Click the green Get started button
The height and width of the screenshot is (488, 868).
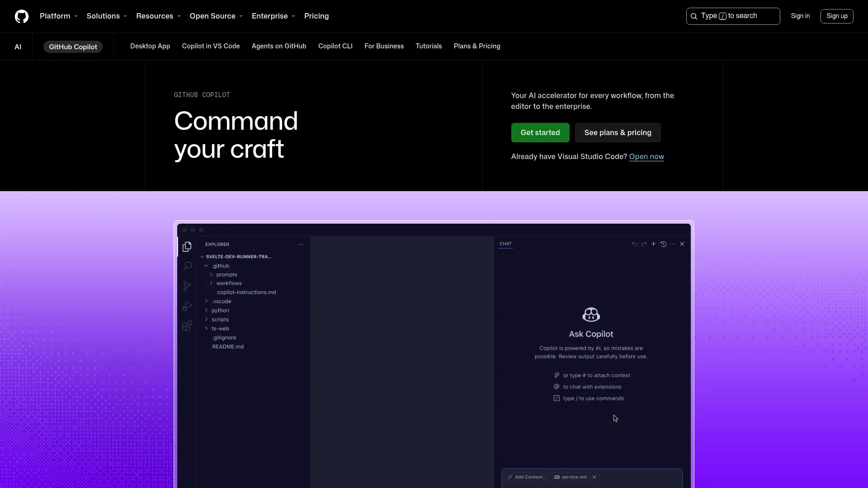pyautogui.click(x=540, y=132)
